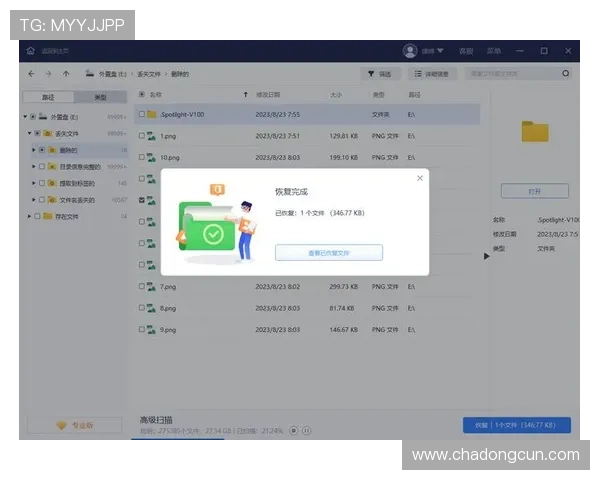Check the 7.png row checkbox
This screenshot has width=600, height=480.
(x=142, y=286)
